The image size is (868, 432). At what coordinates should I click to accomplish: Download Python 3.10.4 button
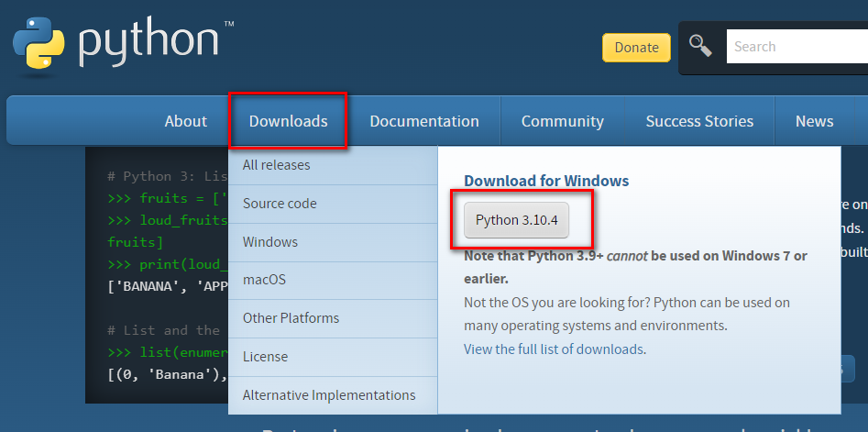[516, 220]
